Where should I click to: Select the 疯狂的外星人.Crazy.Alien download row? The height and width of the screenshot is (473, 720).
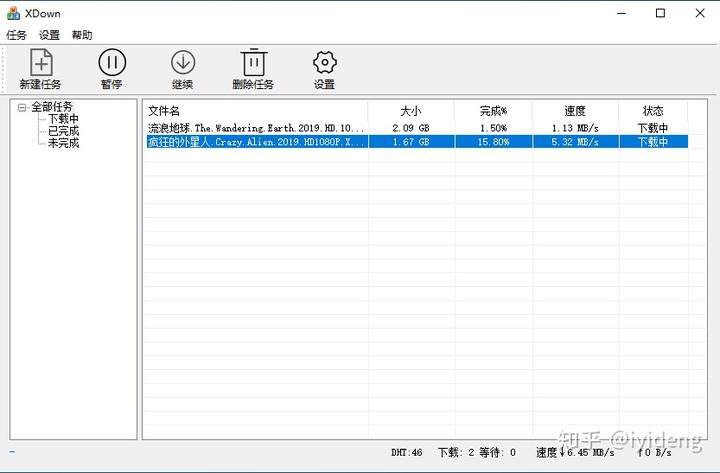(417, 141)
